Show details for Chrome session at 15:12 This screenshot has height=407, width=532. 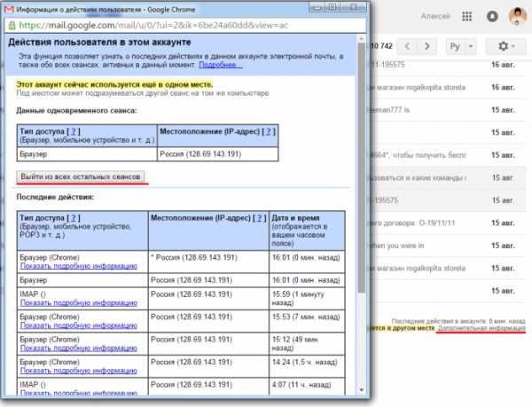click(x=79, y=348)
